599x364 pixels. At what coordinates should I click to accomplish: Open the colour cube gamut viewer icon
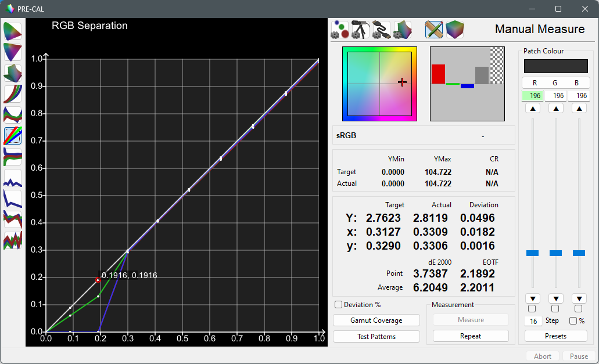pos(455,30)
